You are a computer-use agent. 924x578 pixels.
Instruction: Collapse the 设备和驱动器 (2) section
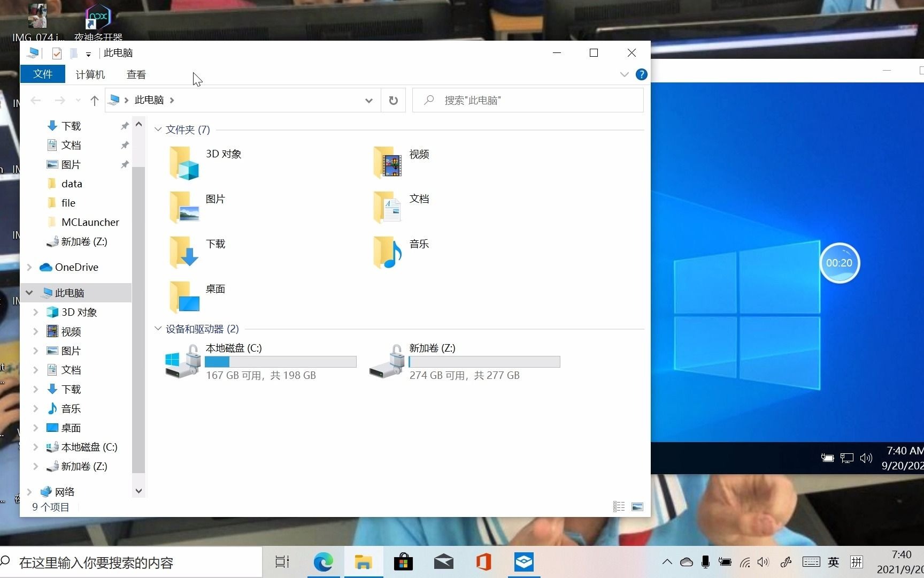158,329
